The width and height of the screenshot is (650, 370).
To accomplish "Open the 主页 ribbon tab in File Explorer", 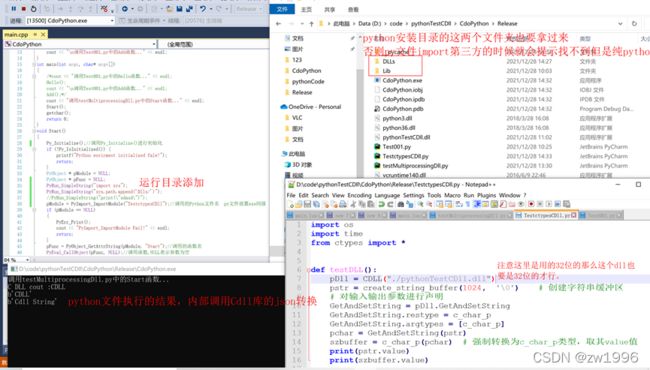I will [x=306, y=9].
